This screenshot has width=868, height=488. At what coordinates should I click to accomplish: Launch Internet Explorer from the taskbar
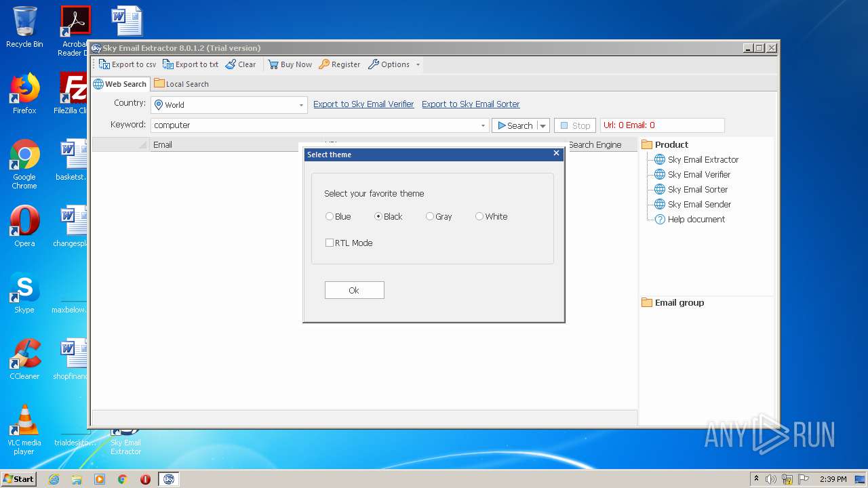[54, 479]
